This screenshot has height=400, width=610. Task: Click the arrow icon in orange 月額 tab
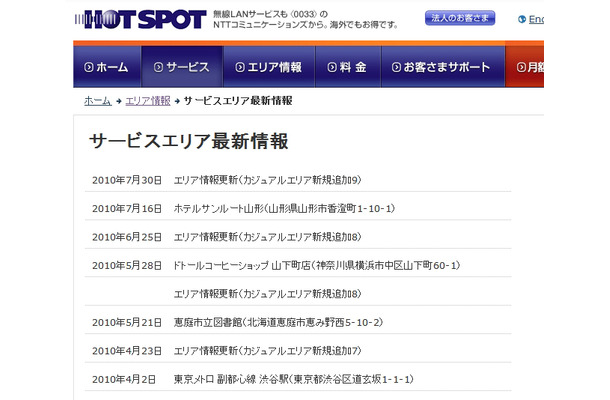[x=521, y=67]
